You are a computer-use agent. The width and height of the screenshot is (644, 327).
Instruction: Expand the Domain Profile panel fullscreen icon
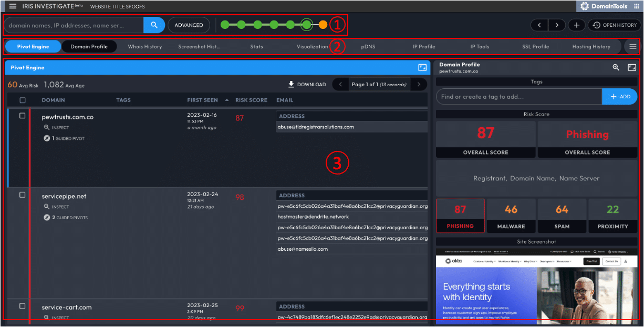pyautogui.click(x=632, y=67)
